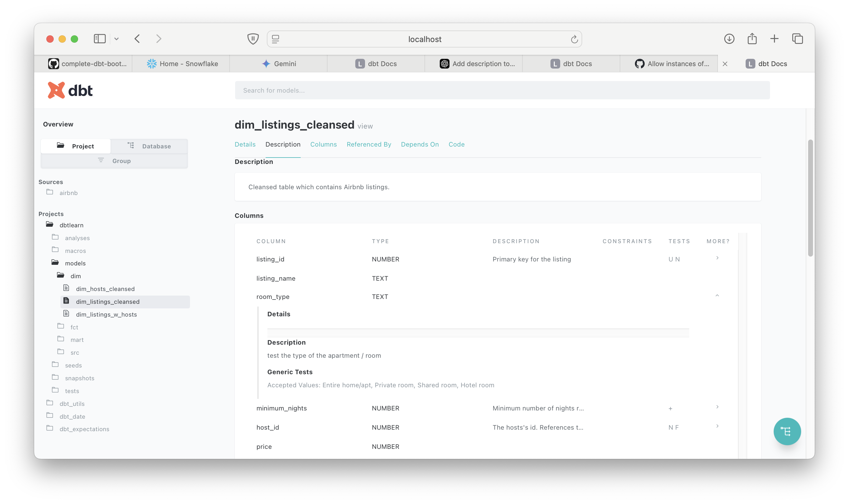The image size is (849, 504).
Task: Switch the sidebar to Group view
Action: pyautogui.click(x=114, y=161)
